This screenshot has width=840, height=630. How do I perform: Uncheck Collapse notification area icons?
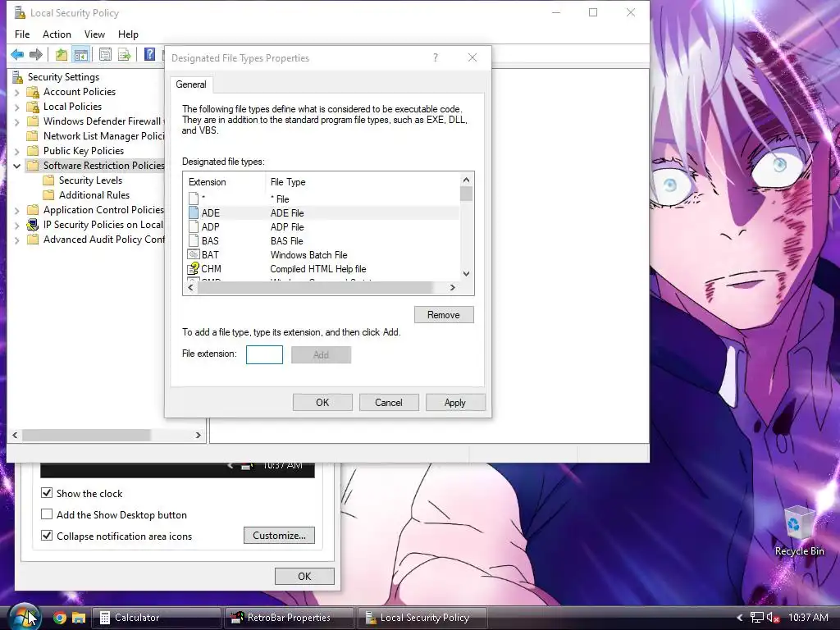click(47, 536)
